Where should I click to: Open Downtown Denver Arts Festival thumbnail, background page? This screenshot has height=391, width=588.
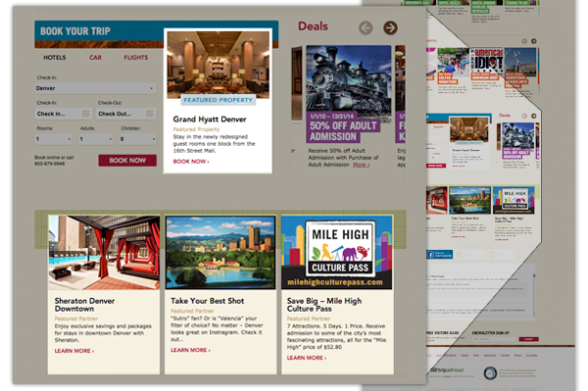(520, 62)
